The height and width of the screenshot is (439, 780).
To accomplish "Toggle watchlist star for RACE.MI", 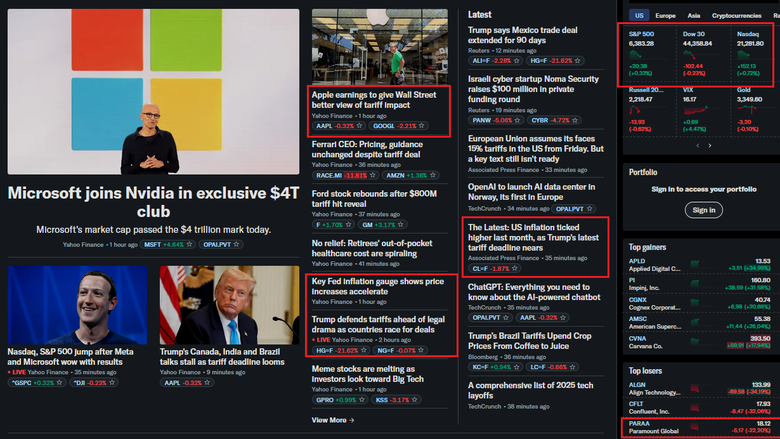I will [373, 175].
